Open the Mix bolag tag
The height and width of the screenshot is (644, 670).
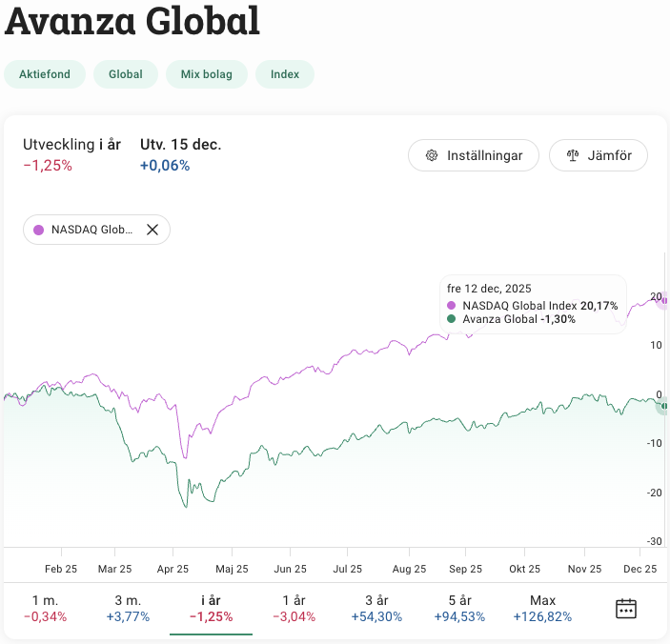point(207,74)
